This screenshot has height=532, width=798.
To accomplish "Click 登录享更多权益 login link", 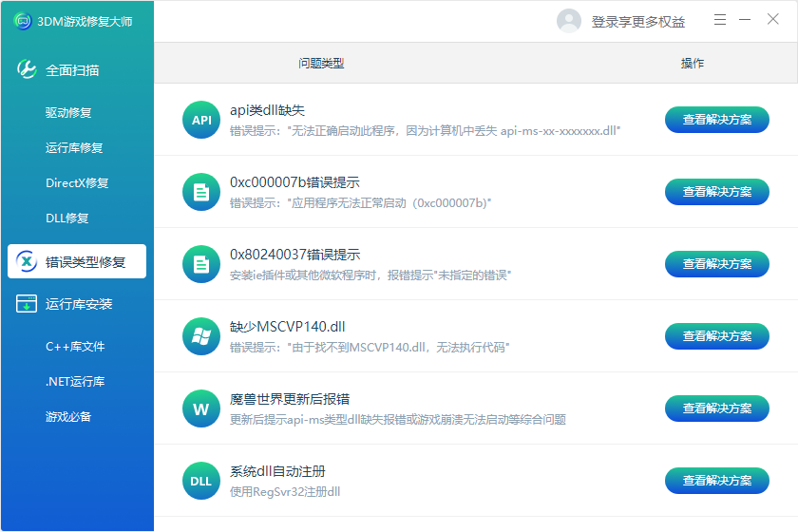I will coord(637,22).
